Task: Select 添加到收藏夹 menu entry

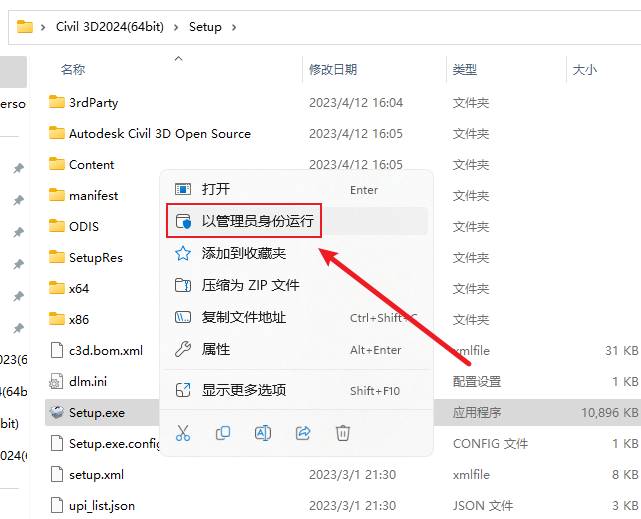Action: [x=297, y=253]
